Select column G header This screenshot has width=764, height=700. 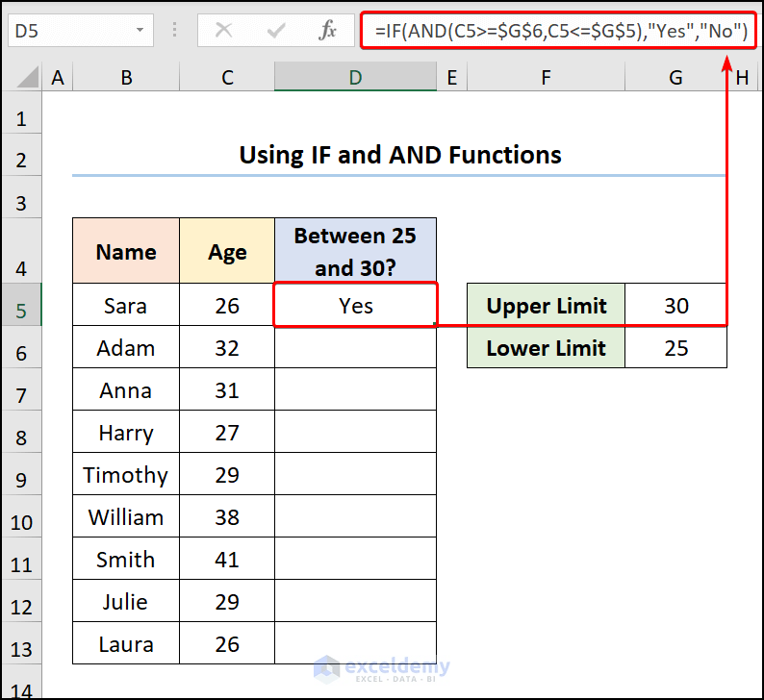coord(675,77)
